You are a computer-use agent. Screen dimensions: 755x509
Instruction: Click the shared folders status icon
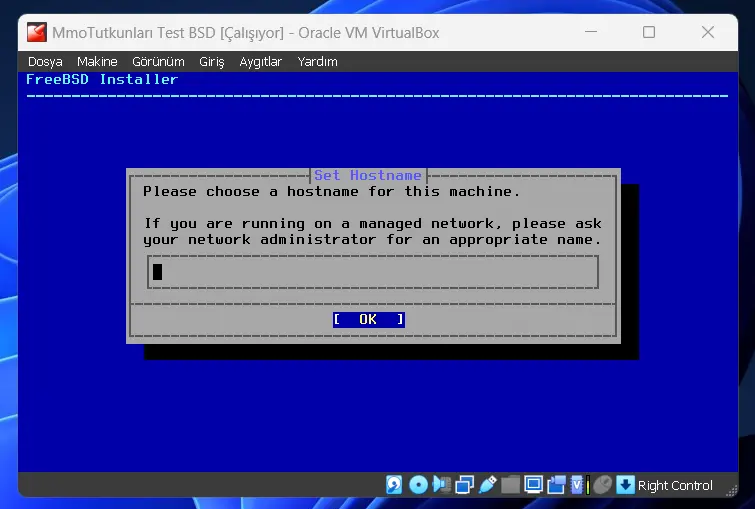(x=510, y=484)
